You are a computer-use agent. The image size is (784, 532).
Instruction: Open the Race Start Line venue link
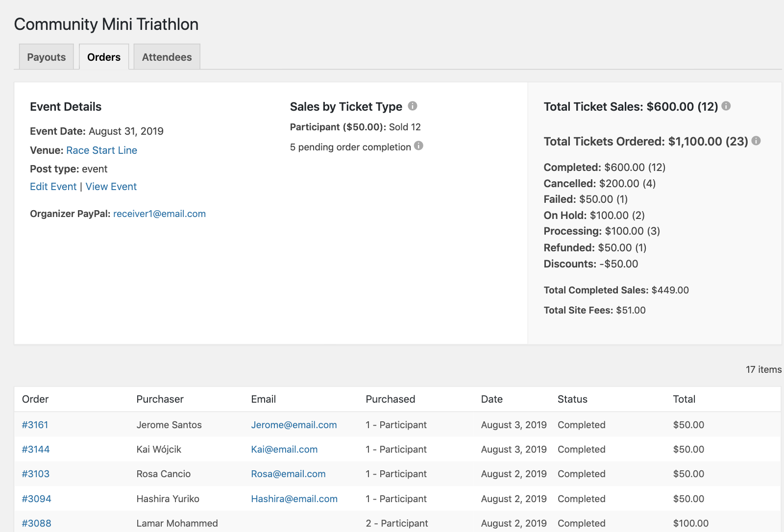click(101, 150)
